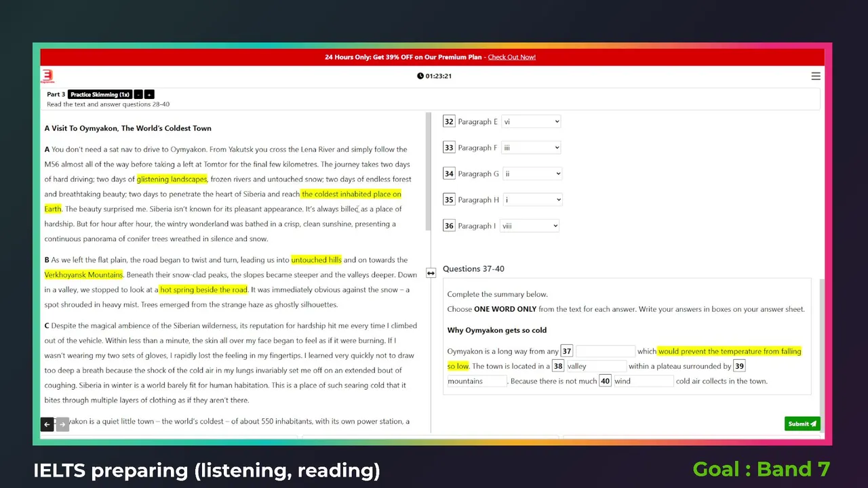Click the highlighted 'Verkhoyansk Mountains' text
The width and height of the screenshot is (868, 488).
(x=84, y=274)
